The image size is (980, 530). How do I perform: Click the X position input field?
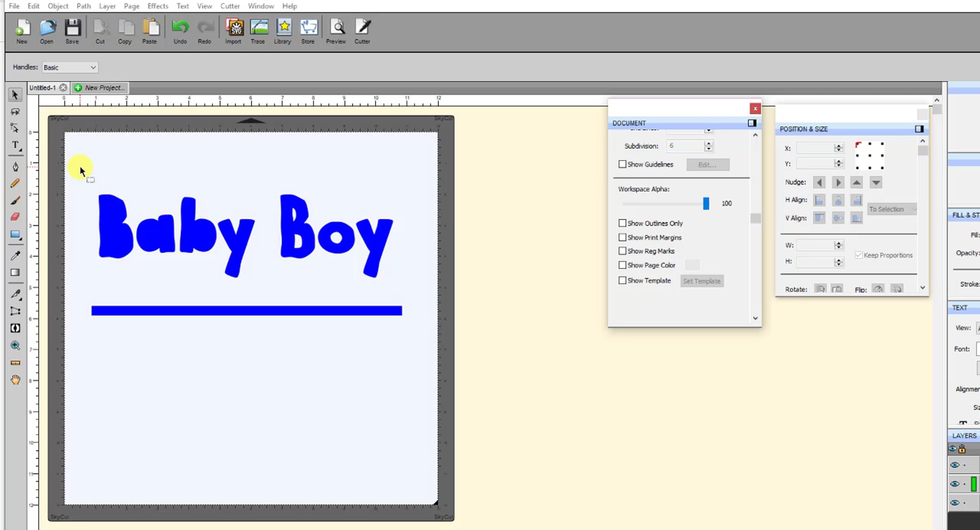tap(815, 148)
